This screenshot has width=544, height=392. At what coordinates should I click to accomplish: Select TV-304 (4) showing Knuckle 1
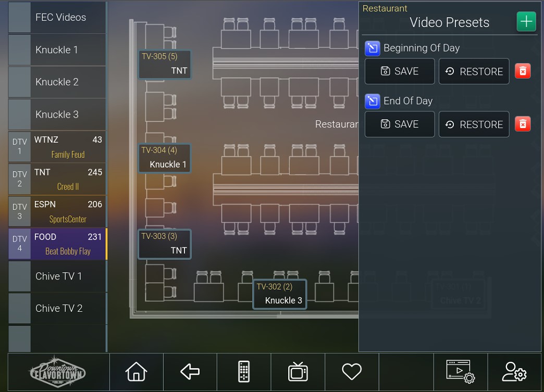tap(165, 158)
